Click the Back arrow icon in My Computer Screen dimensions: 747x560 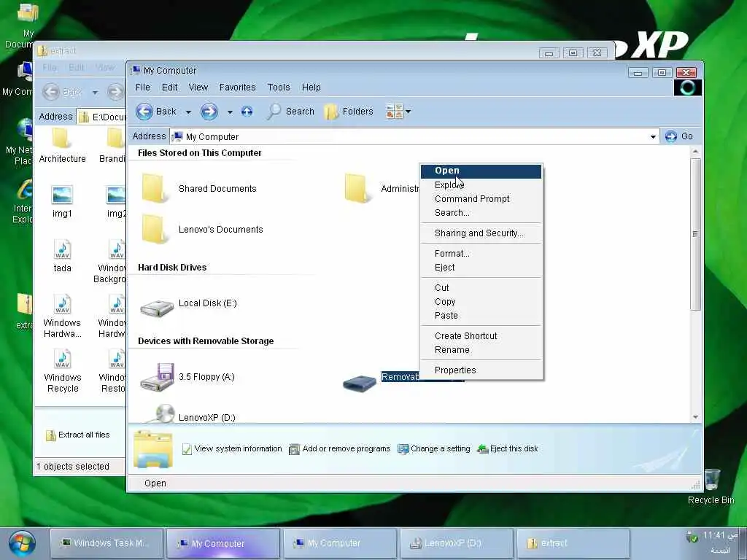click(x=144, y=112)
